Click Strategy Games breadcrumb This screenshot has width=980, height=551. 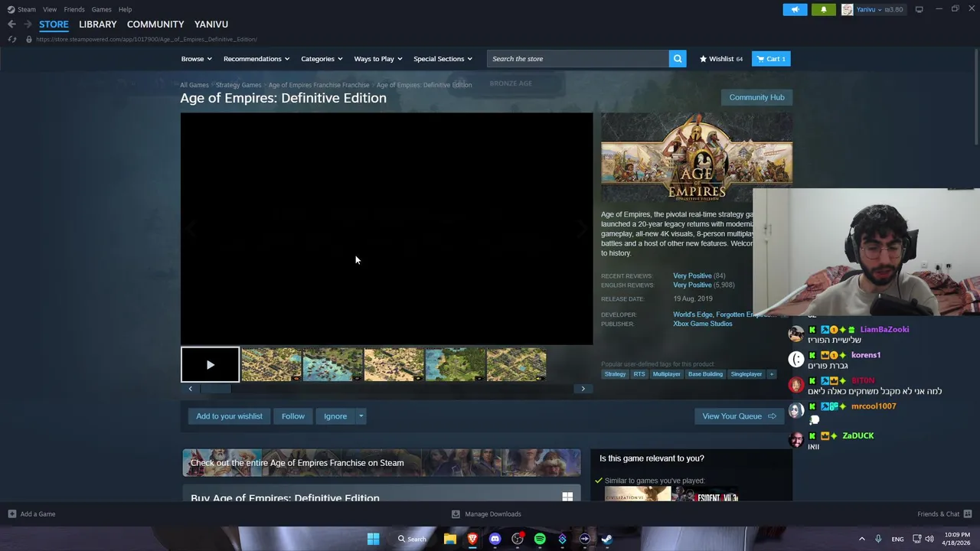coord(238,85)
